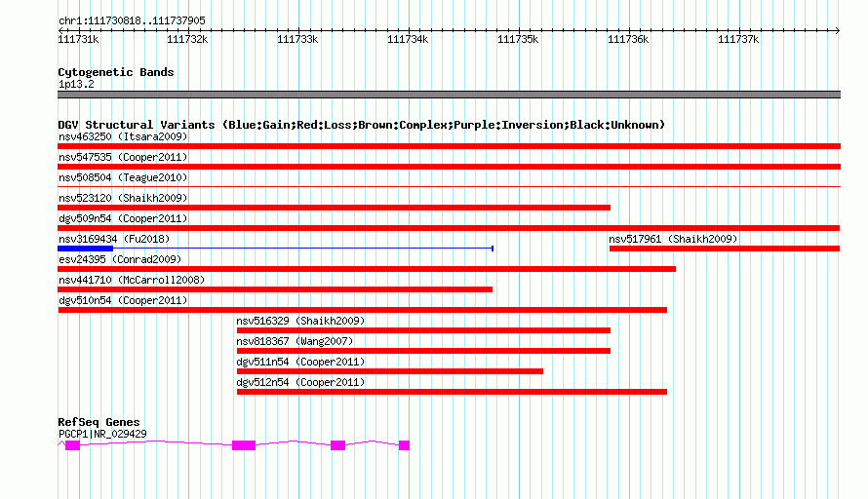This screenshot has height=499, width=868.
Task: Click the 111734k ruler tick
Action: 408,39
